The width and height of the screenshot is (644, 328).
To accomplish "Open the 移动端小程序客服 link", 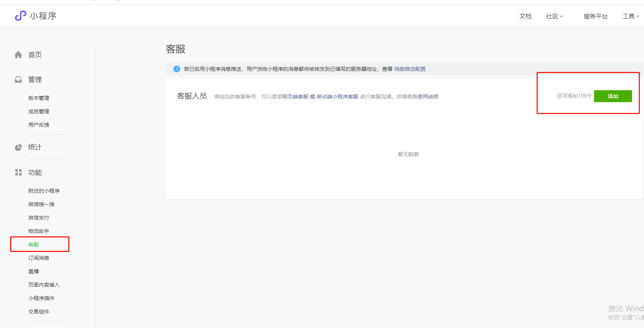I will coord(337,97).
